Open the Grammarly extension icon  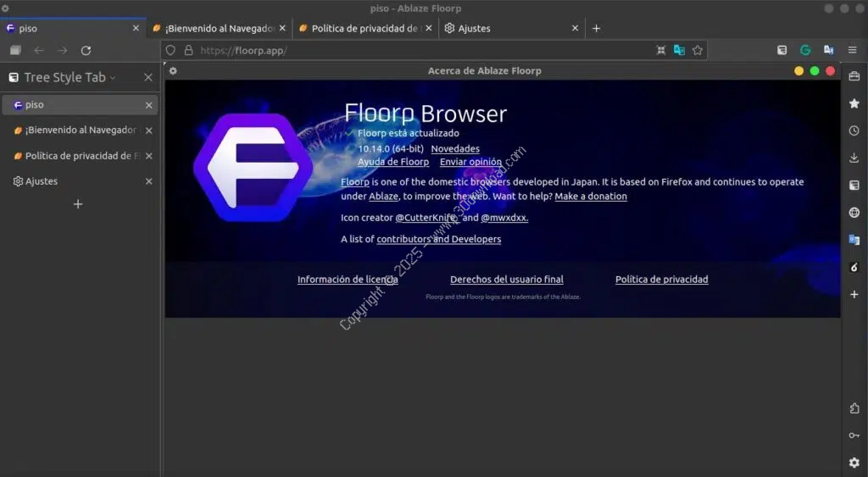click(x=805, y=50)
